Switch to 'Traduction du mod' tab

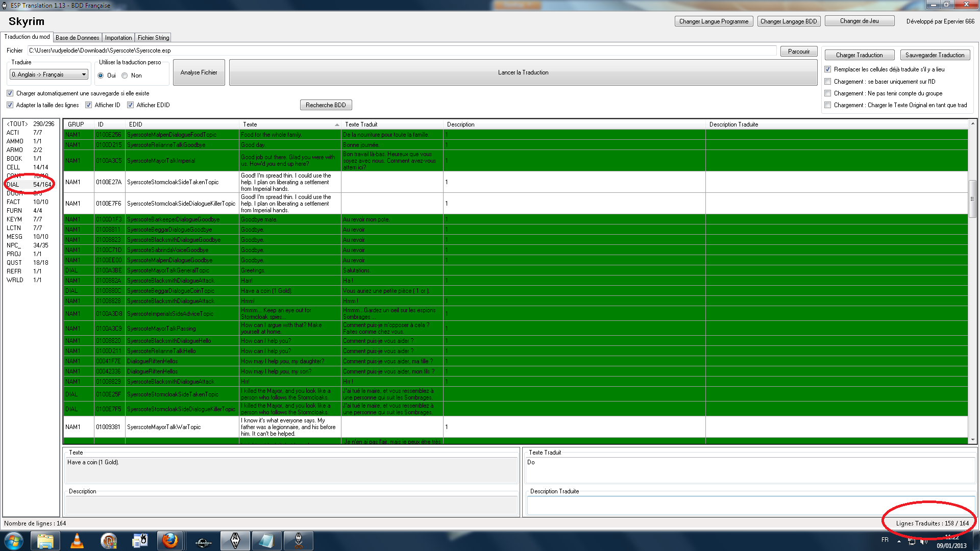[x=27, y=37]
